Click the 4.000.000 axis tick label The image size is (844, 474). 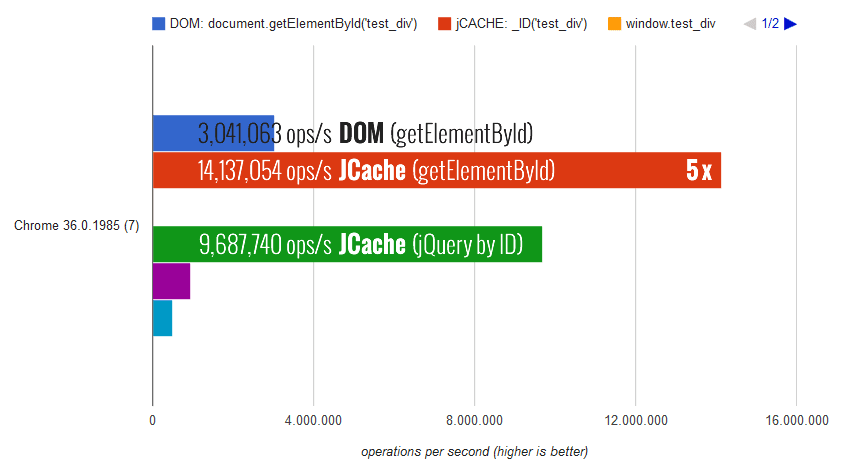tap(313, 420)
